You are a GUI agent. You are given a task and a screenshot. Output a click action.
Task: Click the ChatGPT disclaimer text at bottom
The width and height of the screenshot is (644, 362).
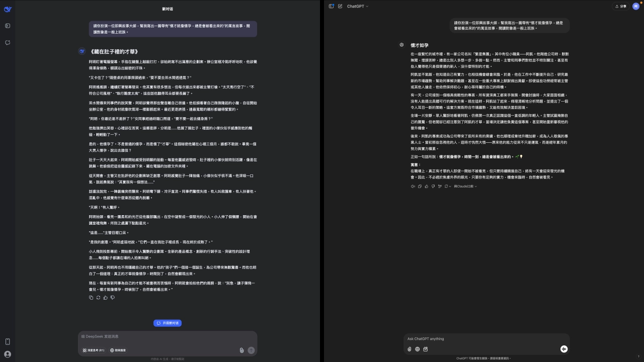pos(484,358)
